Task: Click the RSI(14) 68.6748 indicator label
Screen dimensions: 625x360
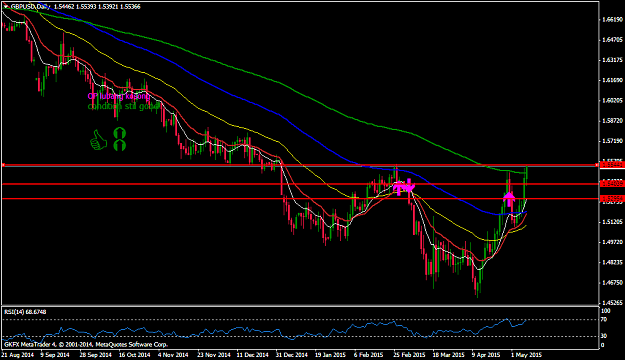Action: (x=25, y=312)
